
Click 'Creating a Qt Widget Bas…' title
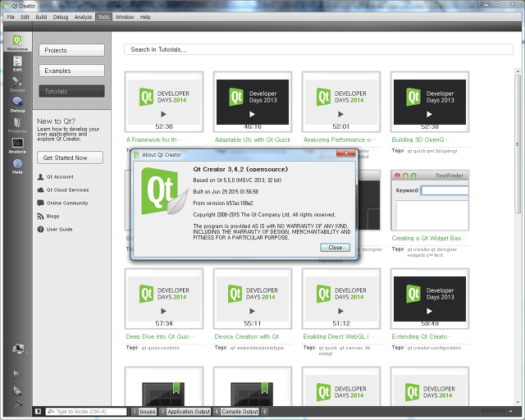click(429, 238)
